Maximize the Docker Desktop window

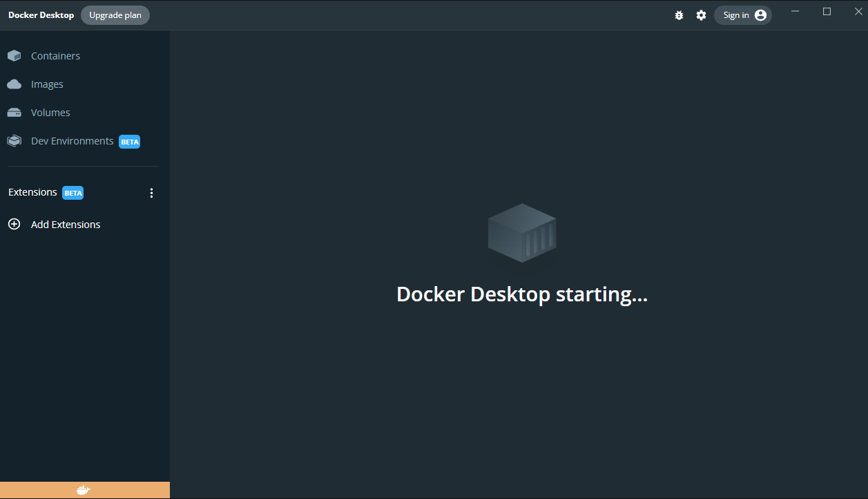827,11
